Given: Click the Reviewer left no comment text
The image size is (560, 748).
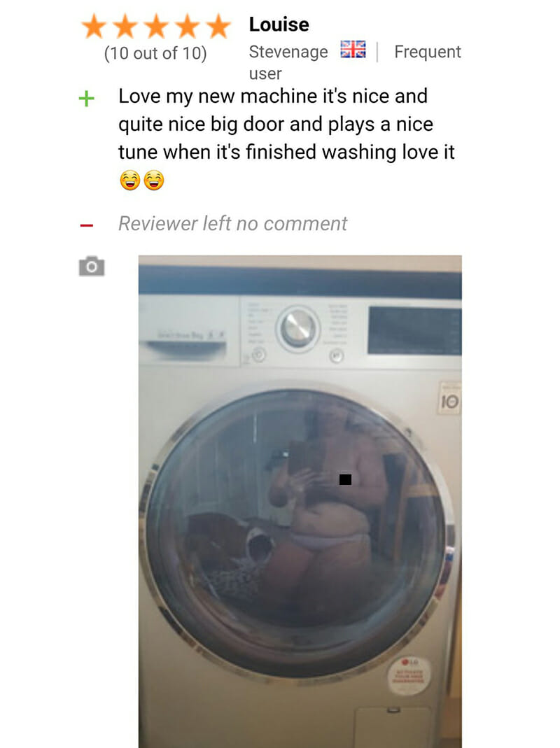Looking at the screenshot, I should click(x=232, y=223).
